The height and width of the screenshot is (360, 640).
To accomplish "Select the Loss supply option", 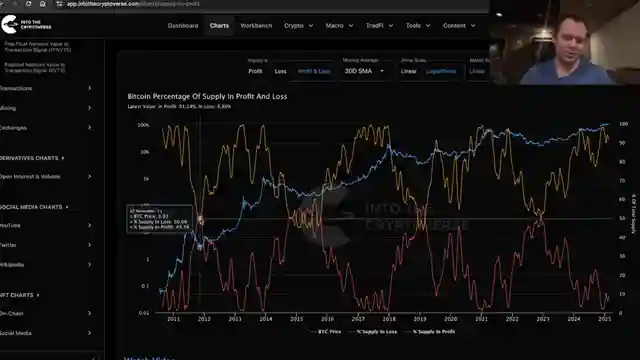I will click(280, 71).
